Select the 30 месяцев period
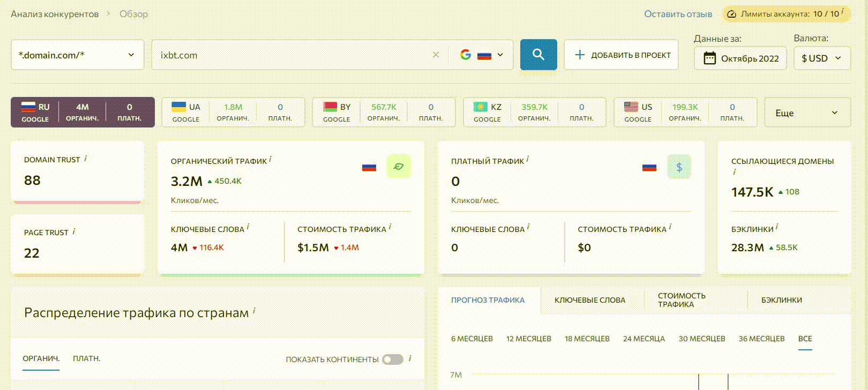The image size is (868, 390). [x=702, y=339]
